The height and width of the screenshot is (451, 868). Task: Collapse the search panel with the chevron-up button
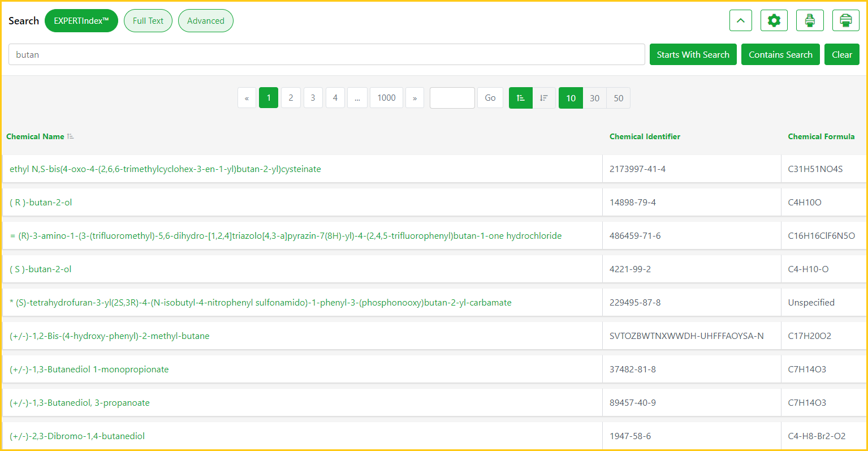click(x=741, y=21)
